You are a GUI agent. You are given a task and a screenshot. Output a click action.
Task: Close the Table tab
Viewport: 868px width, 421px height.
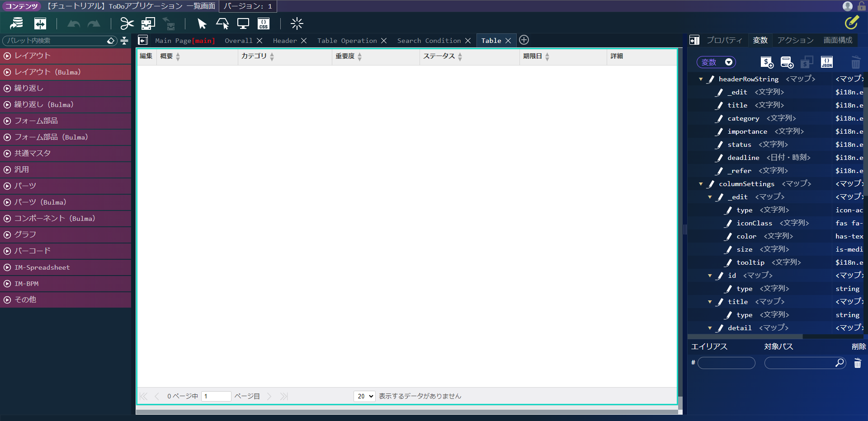[508, 41]
